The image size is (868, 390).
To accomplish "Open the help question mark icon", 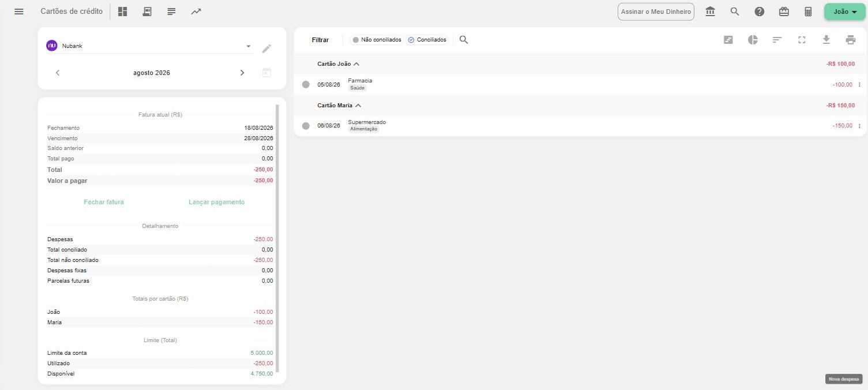I will (760, 12).
